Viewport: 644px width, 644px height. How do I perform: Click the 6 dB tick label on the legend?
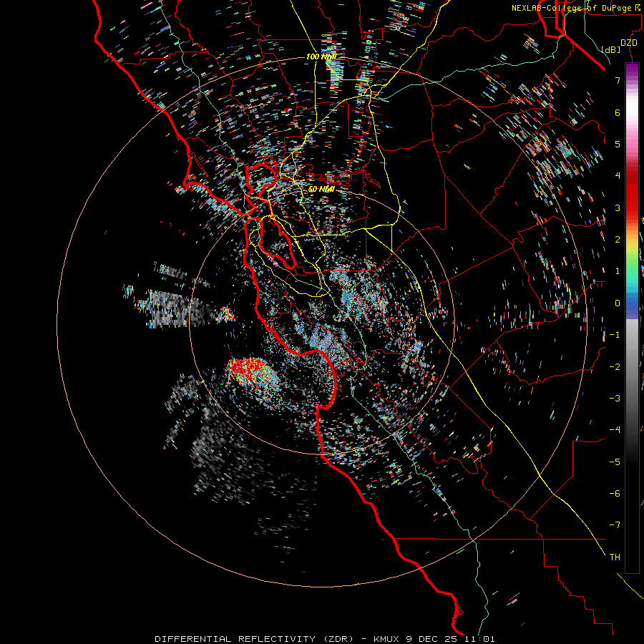[x=618, y=112]
